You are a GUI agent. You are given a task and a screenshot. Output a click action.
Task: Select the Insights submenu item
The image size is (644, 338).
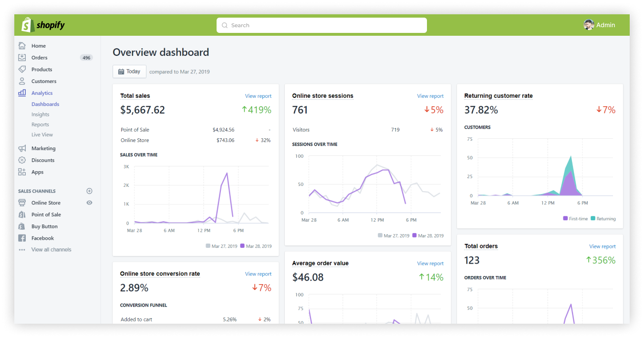(41, 114)
